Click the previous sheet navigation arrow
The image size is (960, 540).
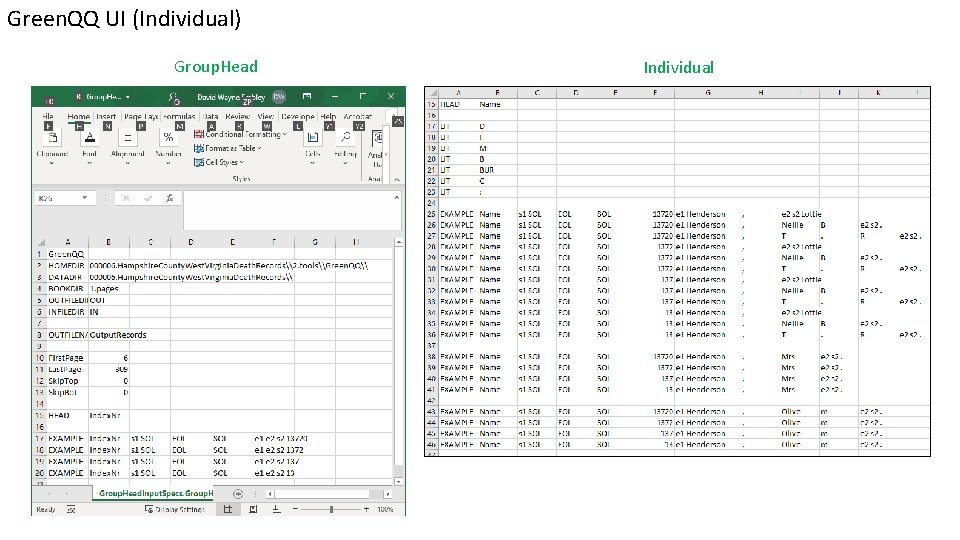pyautogui.click(x=49, y=493)
